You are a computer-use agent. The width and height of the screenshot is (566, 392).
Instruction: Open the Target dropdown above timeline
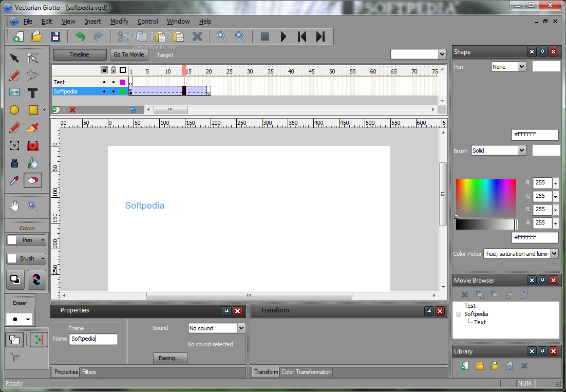[x=442, y=54]
